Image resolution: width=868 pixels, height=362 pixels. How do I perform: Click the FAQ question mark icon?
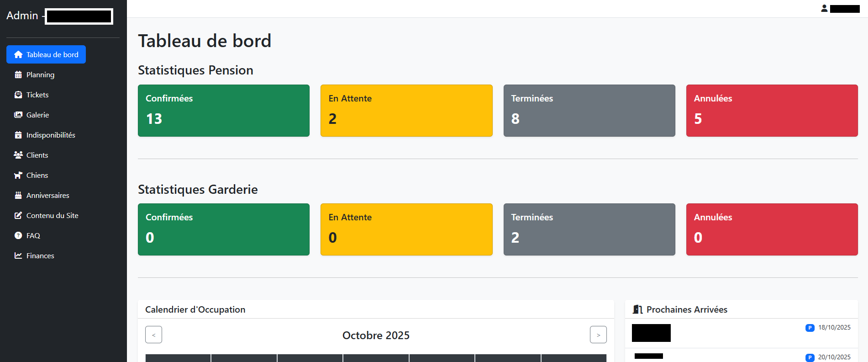pyautogui.click(x=18, y=235)
